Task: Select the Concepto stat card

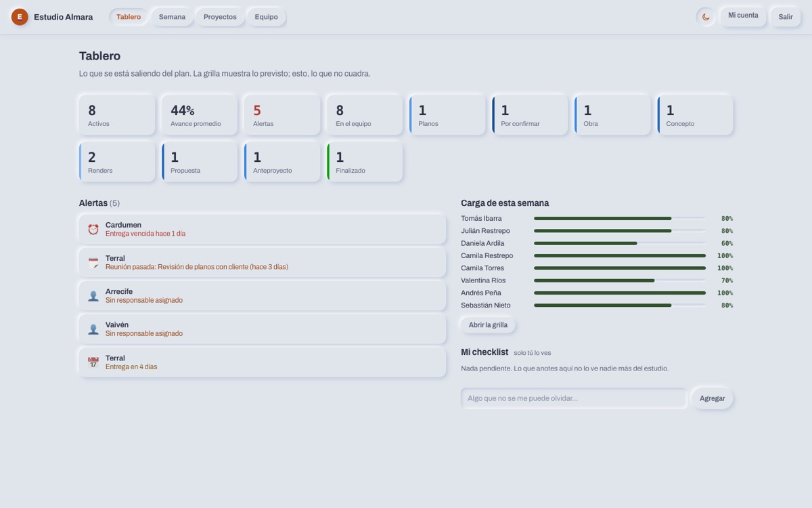Action: coord(695,115)
